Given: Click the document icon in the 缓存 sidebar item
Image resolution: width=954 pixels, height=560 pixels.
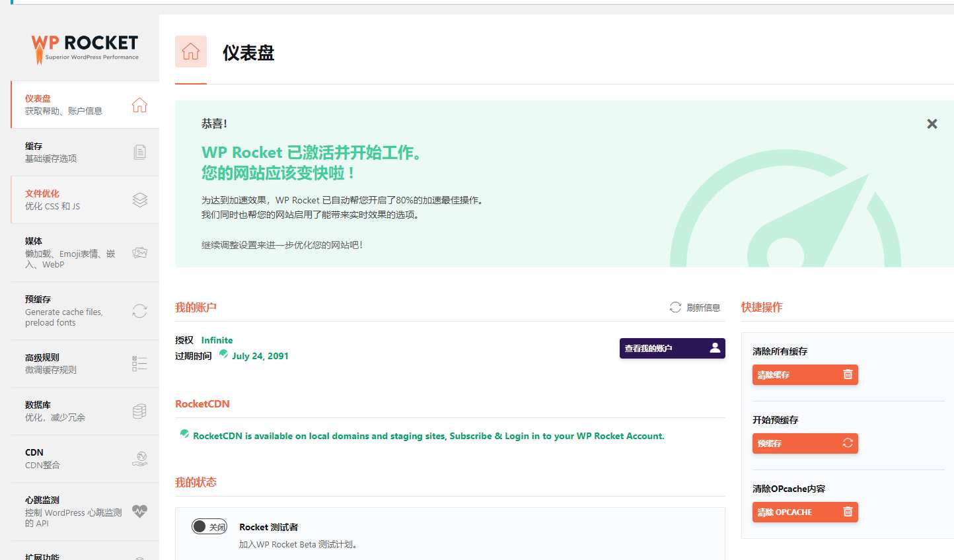Looking at the screenshot, I should [x=139, y=153].
